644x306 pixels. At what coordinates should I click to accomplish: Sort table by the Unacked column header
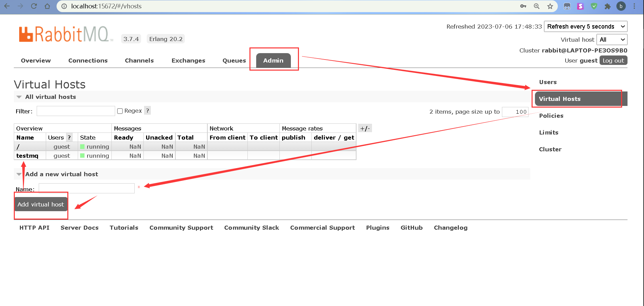[x=159, y=138]
